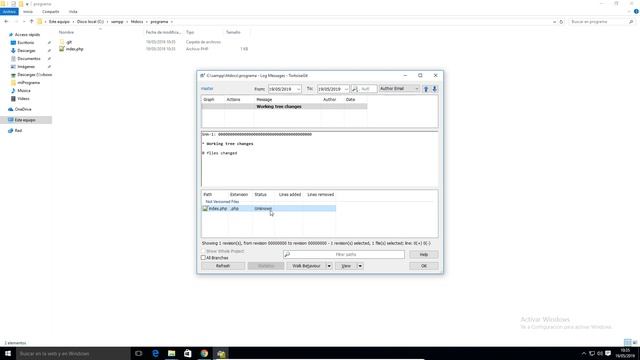Open the miPrograma folder in the sidebar
640x360 pixels.
[28, 82]
